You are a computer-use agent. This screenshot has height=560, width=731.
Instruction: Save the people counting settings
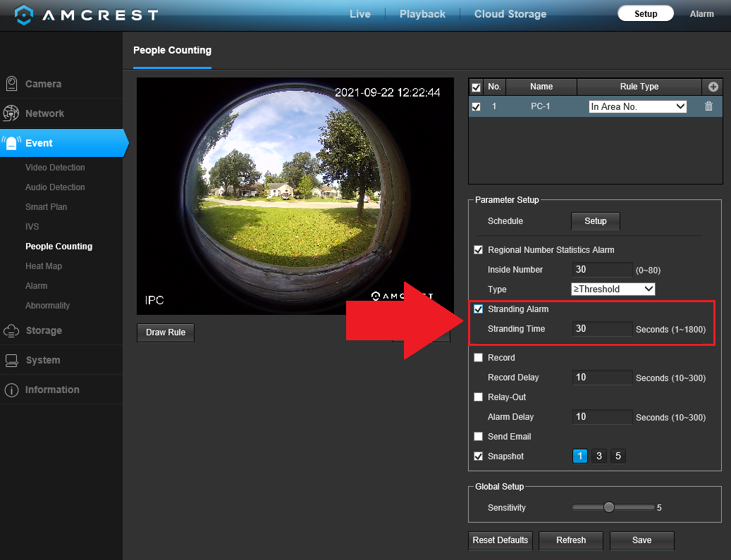642,540
